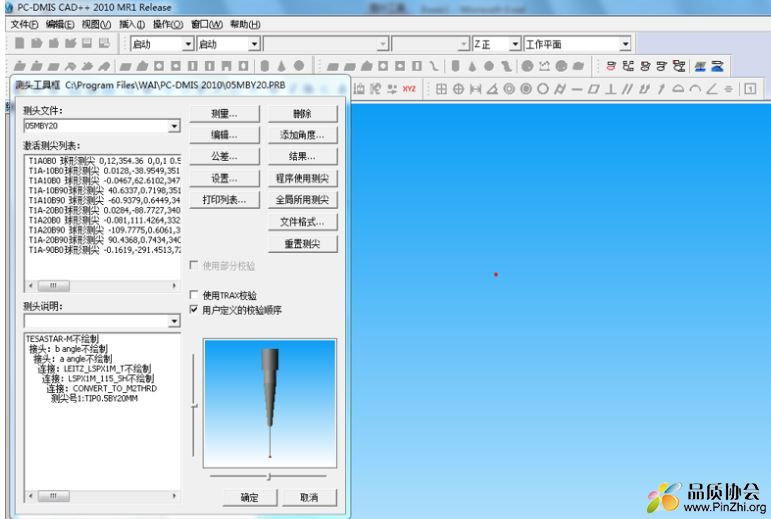Image resolution: width=771 pixels, height=519 pixels.
Task: Enable the 使用TRAX校验 checkbox
Action: (194, 295)
